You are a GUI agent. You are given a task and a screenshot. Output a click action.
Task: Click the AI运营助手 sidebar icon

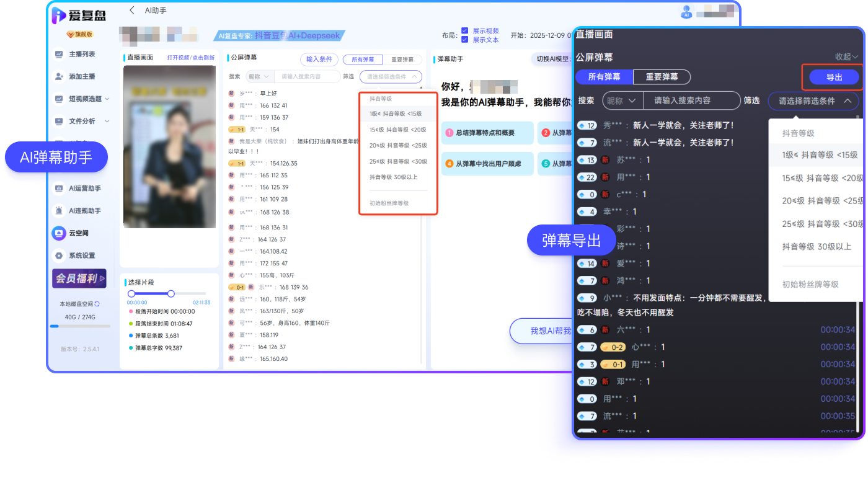pyautogui.click(x=59, y=188)
